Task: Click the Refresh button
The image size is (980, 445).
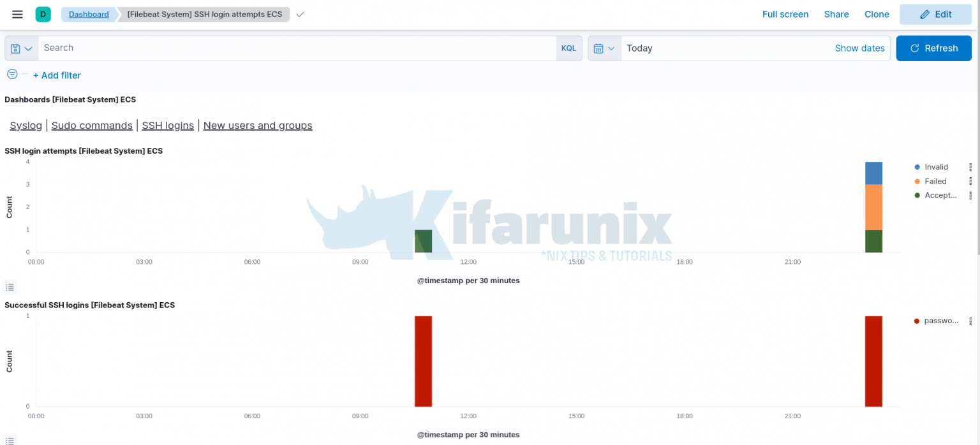Action: [933, 48]
